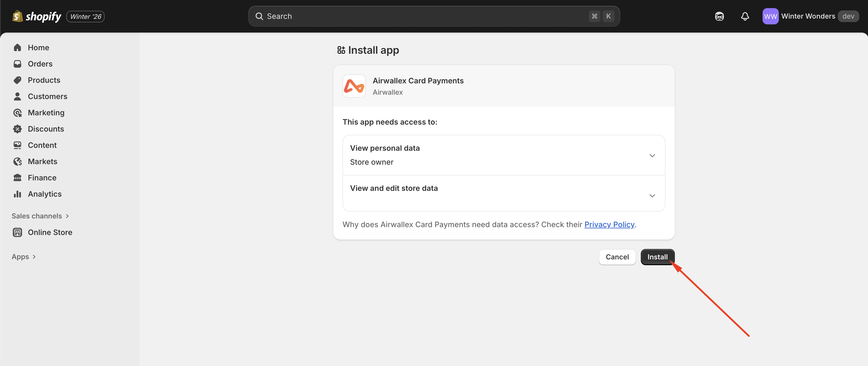Open the Privacy Policy link
The height and width of the screenshot is (366, 868).
tap(609, 225)
